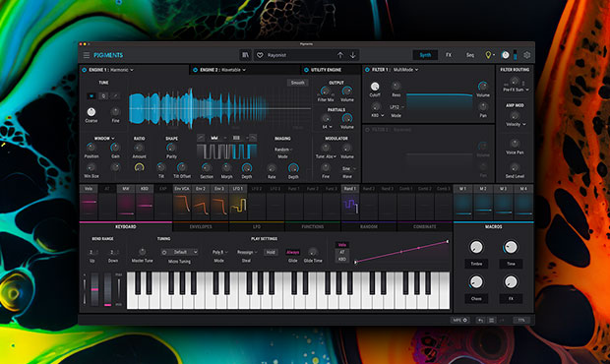Viewport: 610px width, 364px height.
Task: Select the Rand 1 modulation source
Action: coord(350,202)
